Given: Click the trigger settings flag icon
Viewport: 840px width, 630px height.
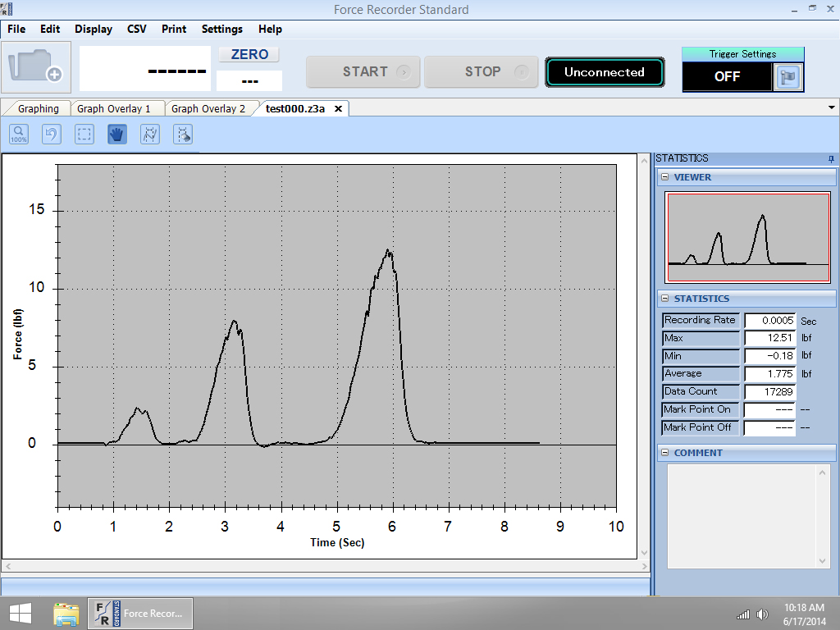Looking at the screenshot, I should tap(788, 76).
